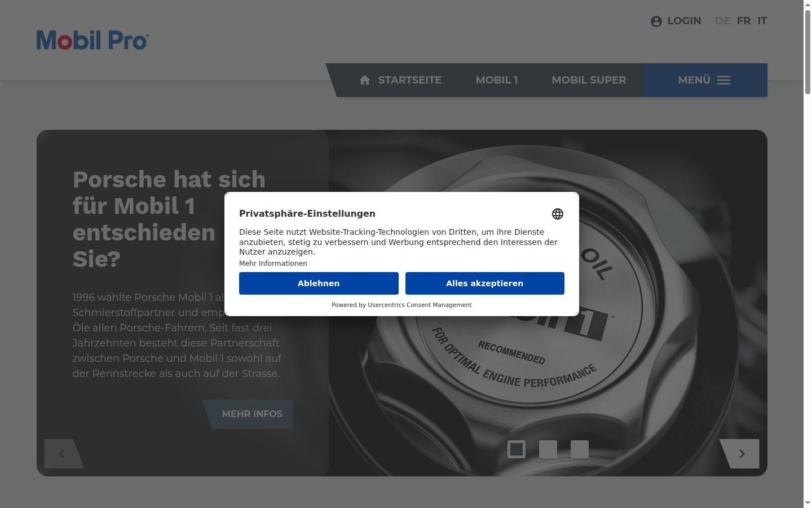
Task: Click the Mobil Pro logo
Action: point(93,40)
